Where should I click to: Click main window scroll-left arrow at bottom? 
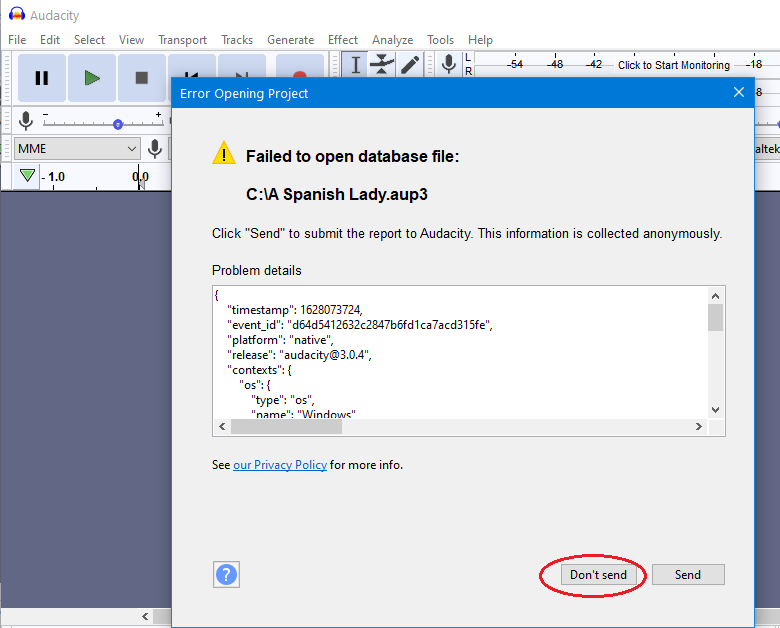145,617
